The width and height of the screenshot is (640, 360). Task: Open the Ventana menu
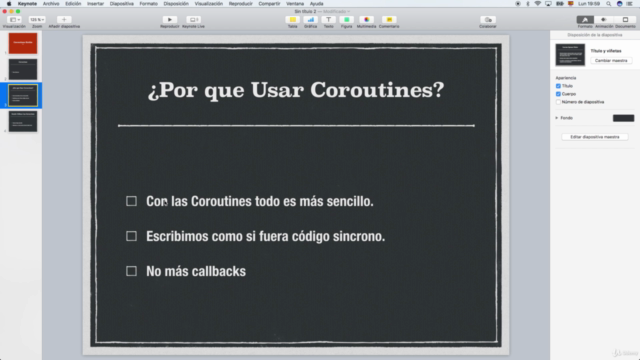coord(295,4)
